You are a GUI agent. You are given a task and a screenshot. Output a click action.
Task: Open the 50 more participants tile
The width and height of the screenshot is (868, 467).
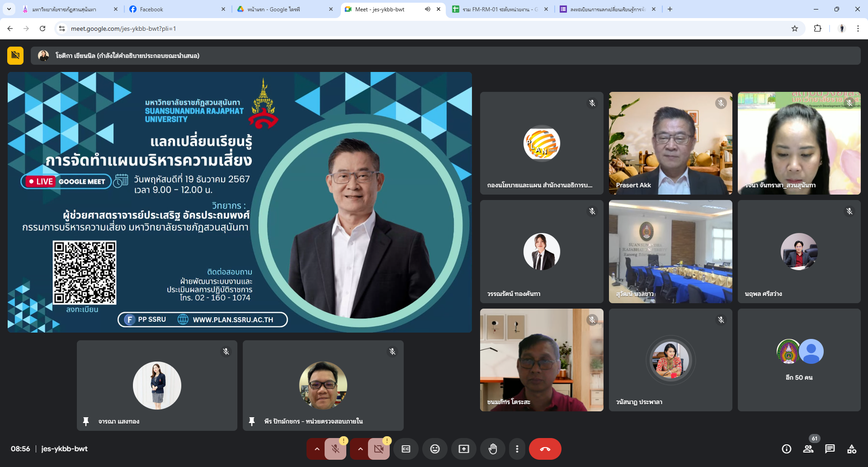pyautogui.click(x=799, y=360)
